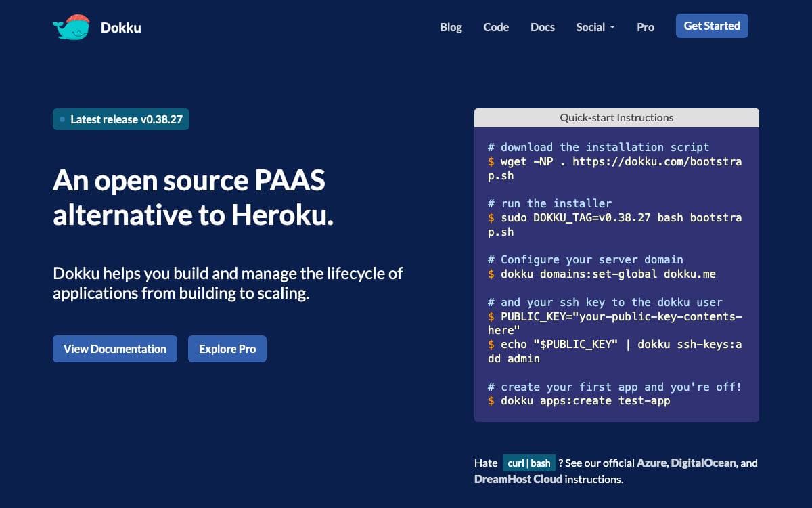This screenshot has width=812, height=508.
Task: Click the Get Started button
Action: coord(712,26)
